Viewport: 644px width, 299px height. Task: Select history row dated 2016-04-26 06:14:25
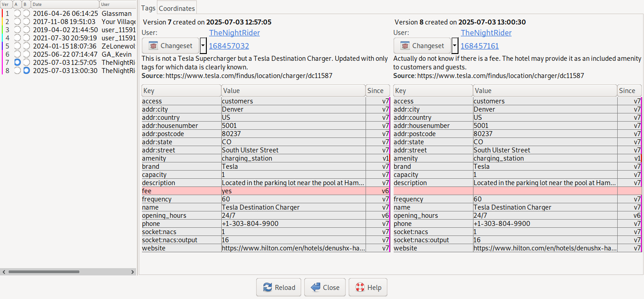(68, 14)
